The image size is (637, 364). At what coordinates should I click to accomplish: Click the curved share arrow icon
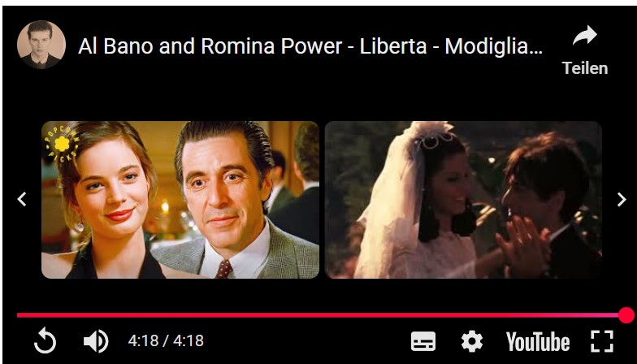point(585,35)
